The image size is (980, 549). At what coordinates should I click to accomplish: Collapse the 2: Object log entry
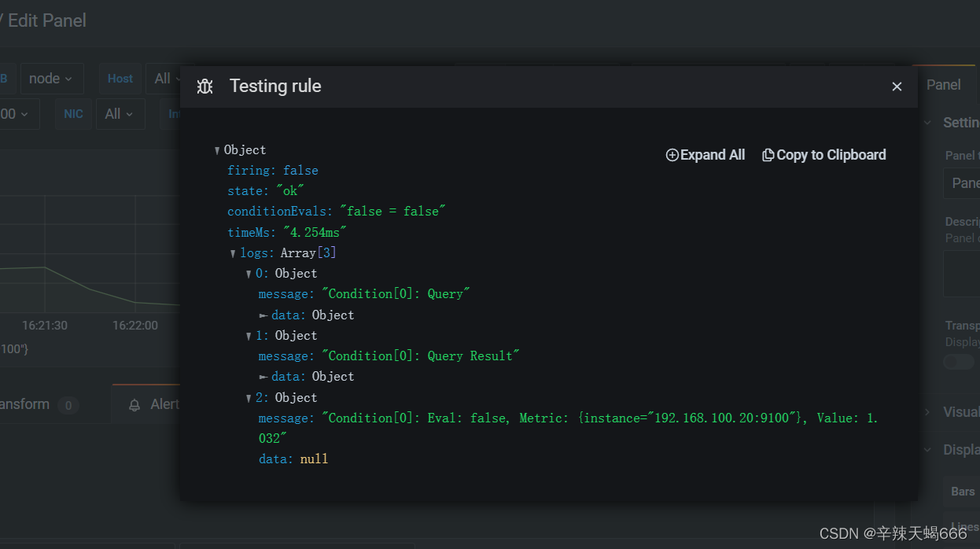coord(249,399)
